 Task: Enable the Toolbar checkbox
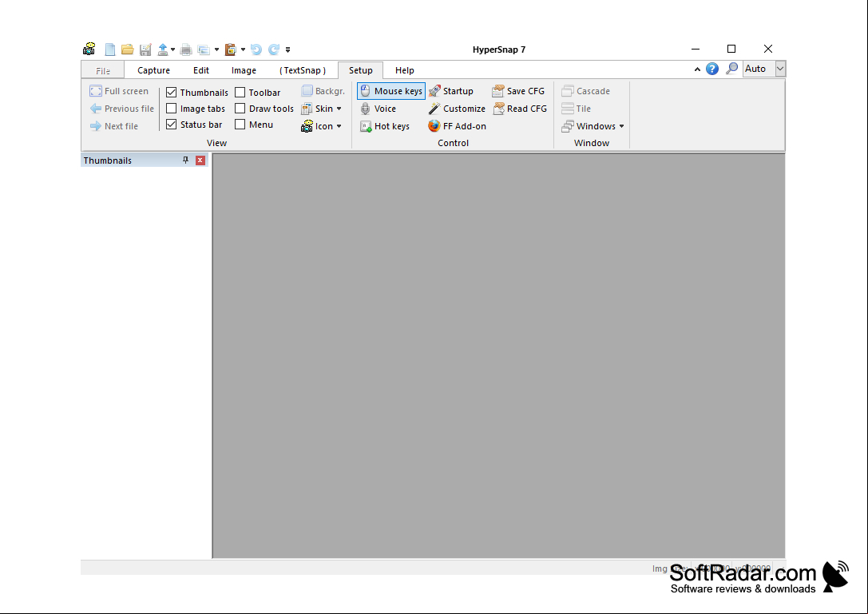pyautogui.click(x=240, y=93)
